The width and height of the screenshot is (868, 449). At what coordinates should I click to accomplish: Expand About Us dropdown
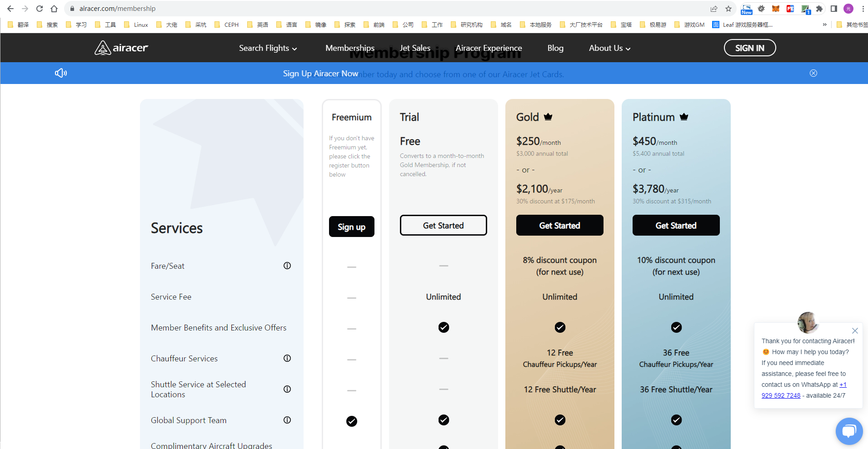pyautogui.click(x=610, y=48)
